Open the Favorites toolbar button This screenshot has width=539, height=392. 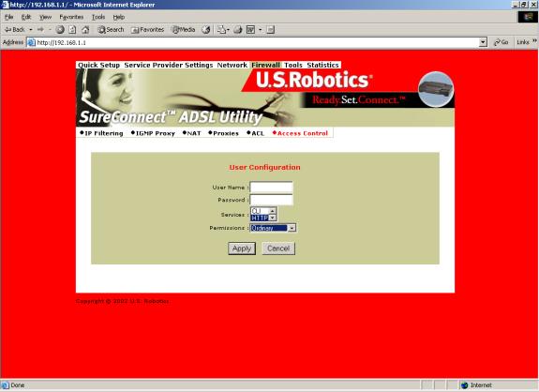[147, 30]
